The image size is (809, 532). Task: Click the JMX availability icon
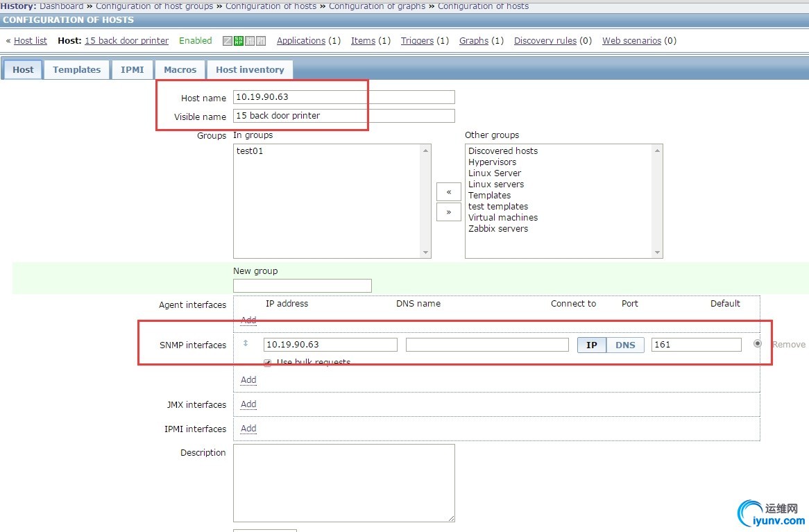pyautogui.click(x=250, y=41)
